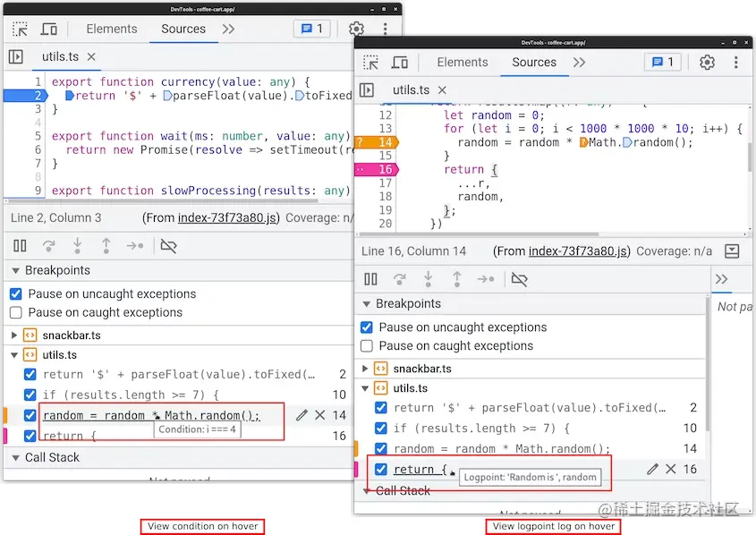
Task: Uncheck line 2 return breakpoint in left window
Action: (30, 375)
